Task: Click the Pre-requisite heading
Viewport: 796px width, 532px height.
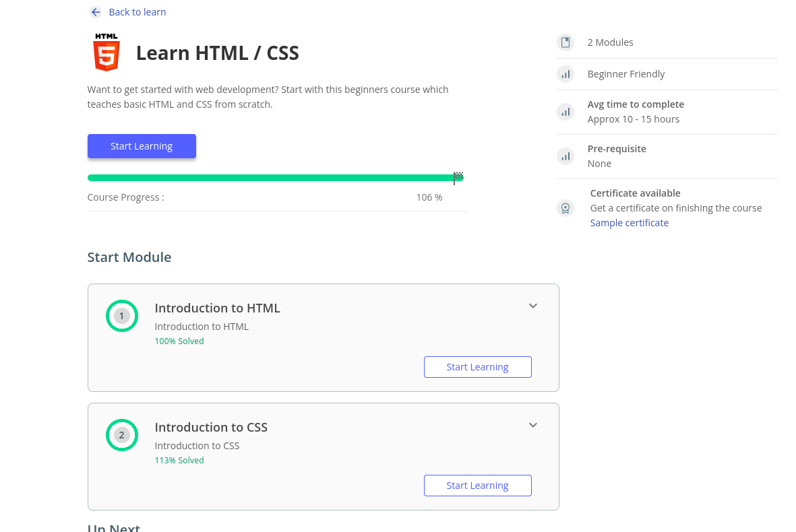Action: coord(617,149)
